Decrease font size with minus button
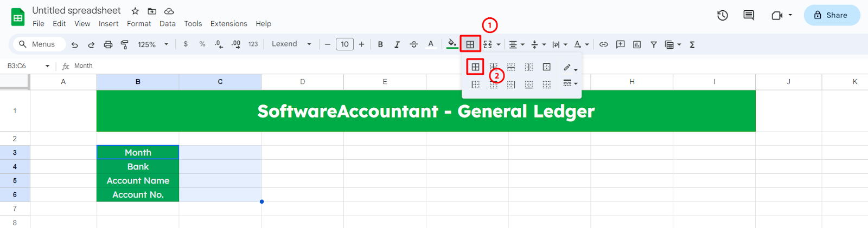This screenshot has width=868, height=228. pyautogui.click(x=328, y=44)
